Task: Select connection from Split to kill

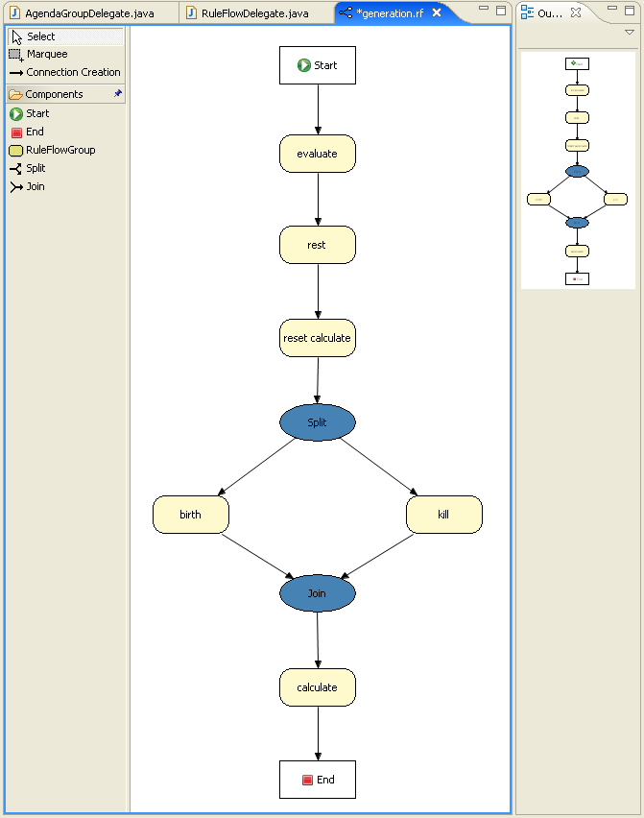Action: point(379,467)
